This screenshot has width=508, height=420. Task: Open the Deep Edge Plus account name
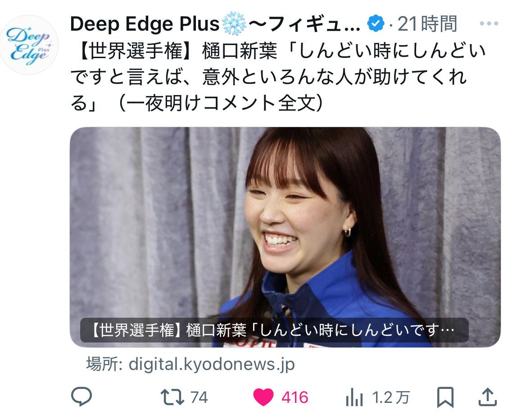pyautogui.click(x=215, y=23)
